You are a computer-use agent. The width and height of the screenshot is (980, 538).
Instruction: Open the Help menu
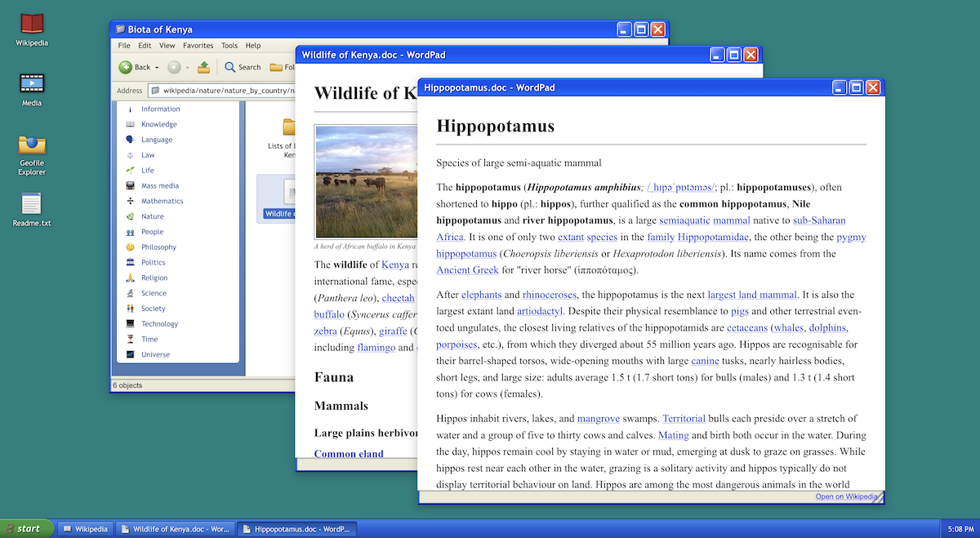253,46
